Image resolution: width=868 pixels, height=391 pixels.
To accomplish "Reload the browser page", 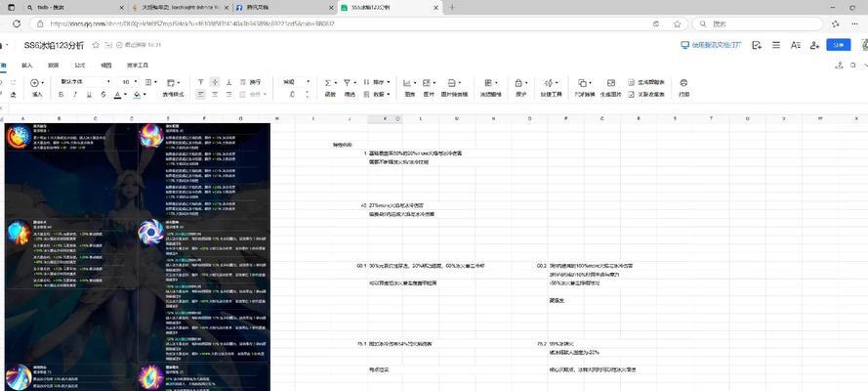I will click(x=17, y=24).
